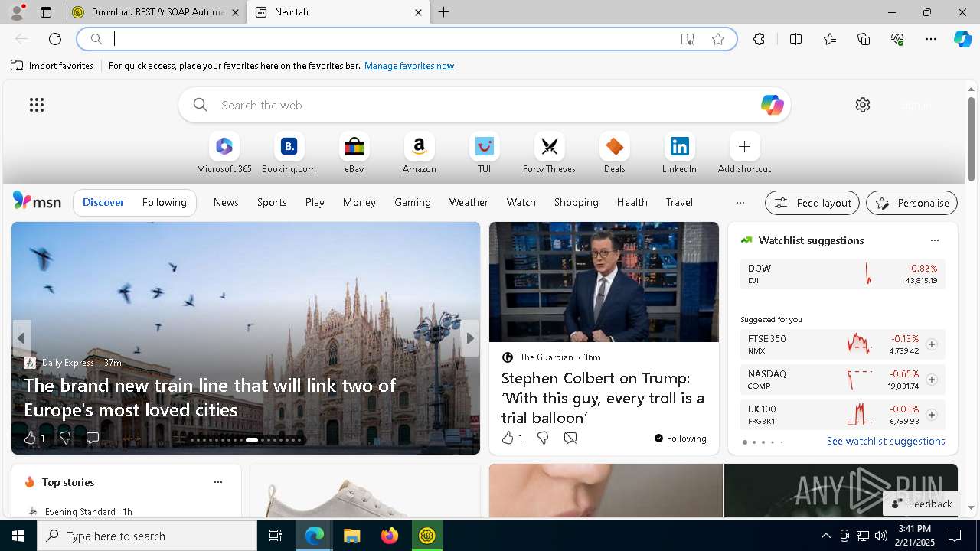Add this page to favorites star
The image size is (980, 551).
point(717,39)
